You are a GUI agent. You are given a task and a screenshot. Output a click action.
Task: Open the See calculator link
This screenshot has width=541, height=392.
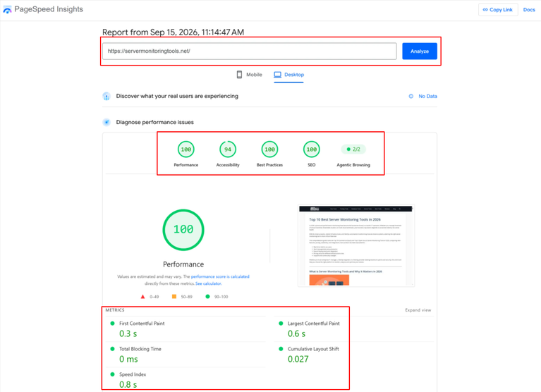coord(208,283)
